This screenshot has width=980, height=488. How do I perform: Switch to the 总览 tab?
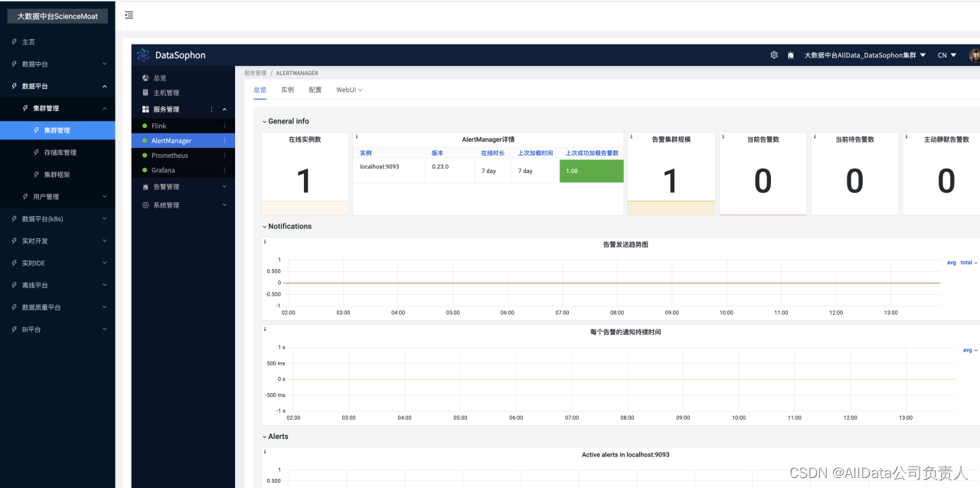[x=260, y=90]
